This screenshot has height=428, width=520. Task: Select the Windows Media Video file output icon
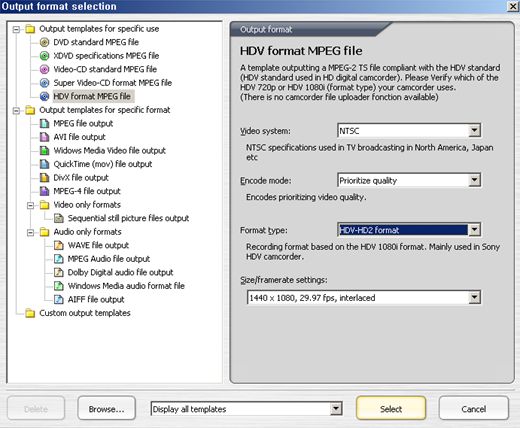44,150
